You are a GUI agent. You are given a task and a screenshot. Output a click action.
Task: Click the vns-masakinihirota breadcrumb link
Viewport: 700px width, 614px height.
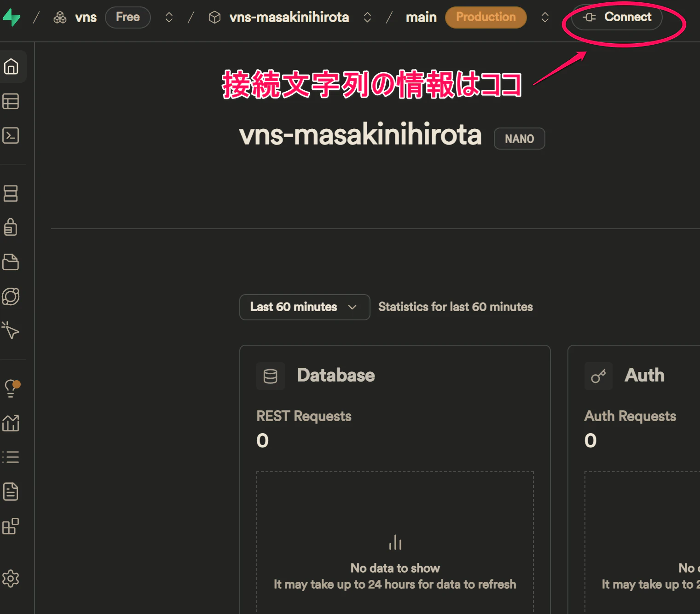(x=289, y=17)
